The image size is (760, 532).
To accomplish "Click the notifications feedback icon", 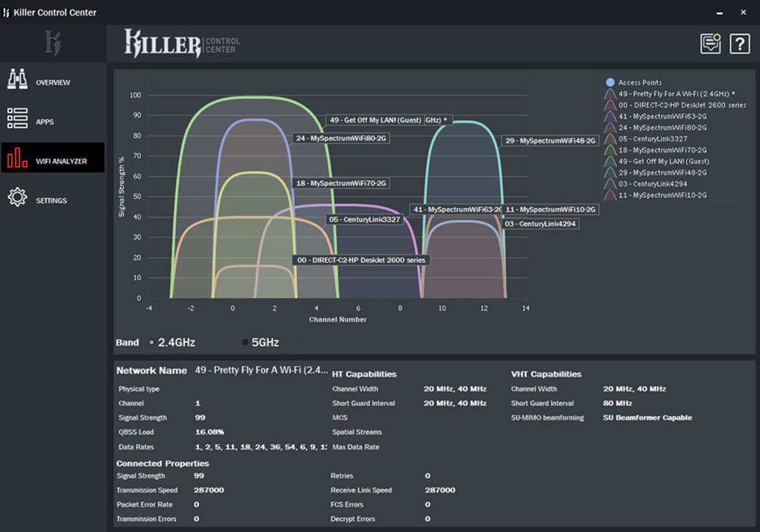I will click(x=711, y=44).
